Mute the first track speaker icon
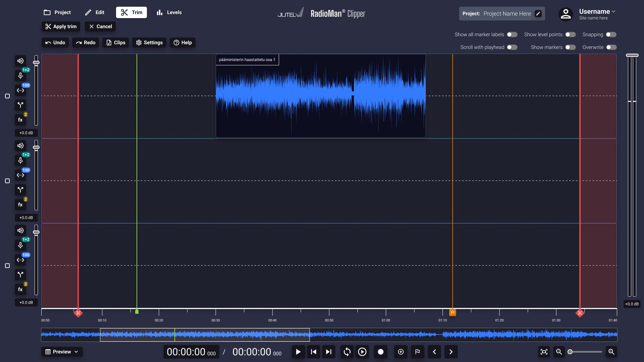The height and width of the screenshot is (362, 644). click(x=20, y=61)
